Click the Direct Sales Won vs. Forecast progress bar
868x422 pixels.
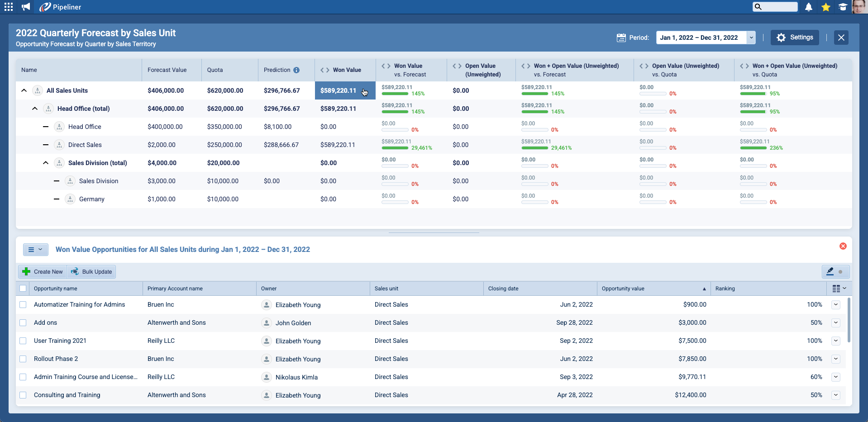pyautogui.click(x=395, y=148)
